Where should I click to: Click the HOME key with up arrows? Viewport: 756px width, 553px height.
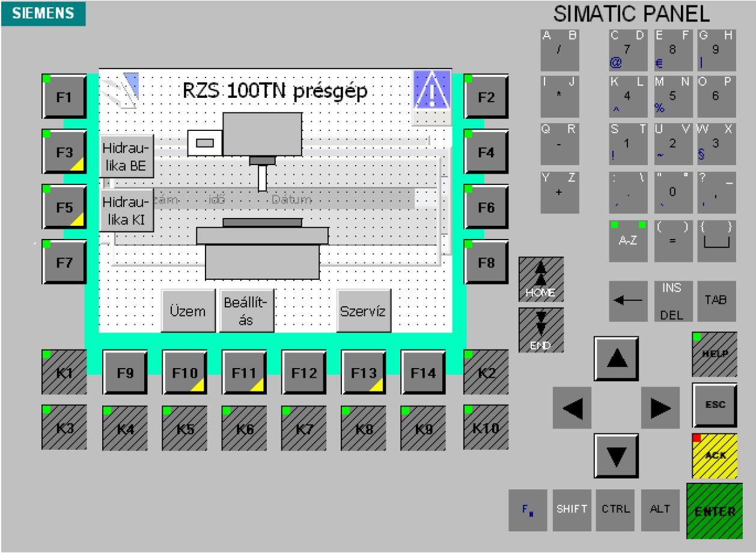pyautogui.click(x=541, y=279)
